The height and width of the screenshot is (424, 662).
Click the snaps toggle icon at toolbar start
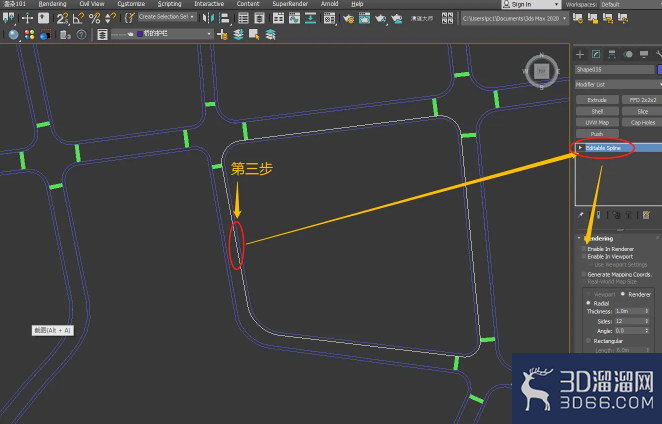click(8, 18)
